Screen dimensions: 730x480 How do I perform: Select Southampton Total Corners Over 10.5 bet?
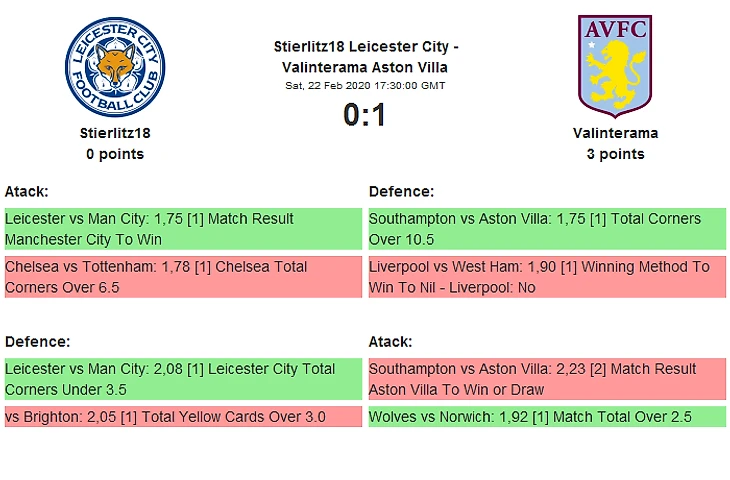(x=547, y=229)
